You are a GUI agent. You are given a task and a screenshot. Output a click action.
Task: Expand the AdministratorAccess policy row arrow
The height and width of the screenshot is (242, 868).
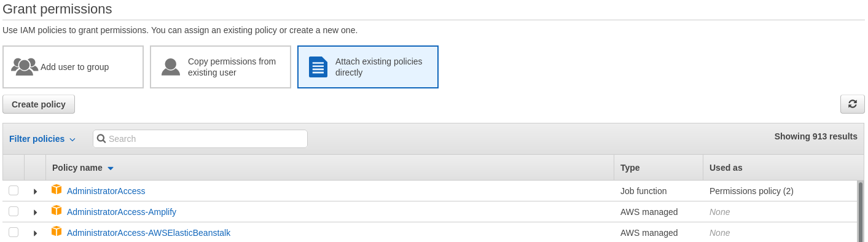point(35,192)
